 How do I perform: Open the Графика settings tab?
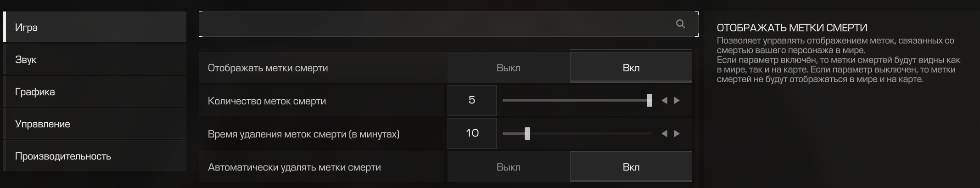pyautogui.click(x=95, y=91)
